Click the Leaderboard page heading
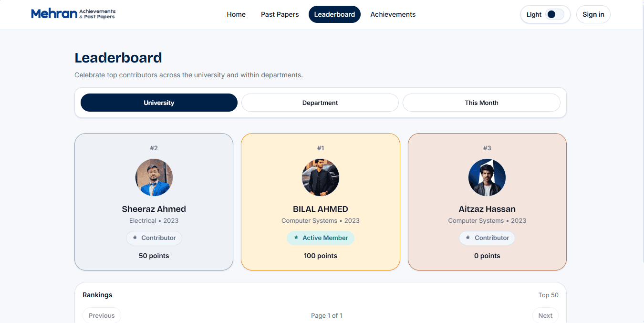The width and height of the screenshot is (644, 323). (x=118, y=58)
